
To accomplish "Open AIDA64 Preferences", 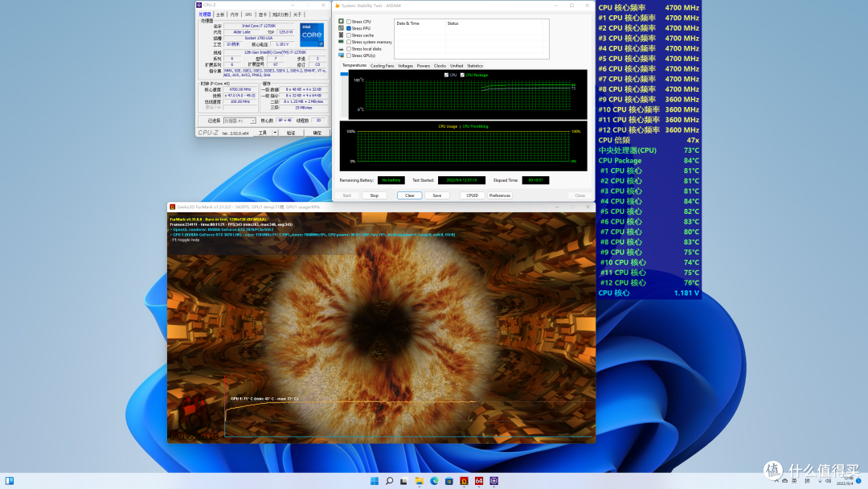I will click(x=500, y=195).
